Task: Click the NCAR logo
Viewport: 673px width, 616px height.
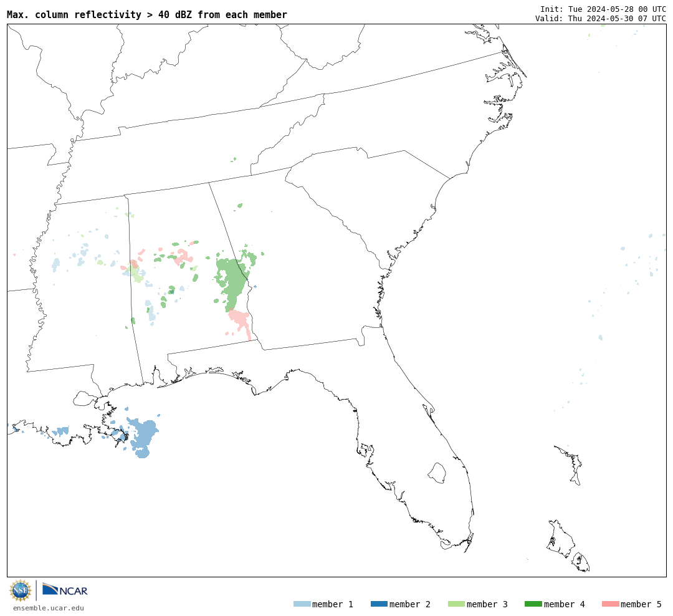Action: (x=65, y=589)
